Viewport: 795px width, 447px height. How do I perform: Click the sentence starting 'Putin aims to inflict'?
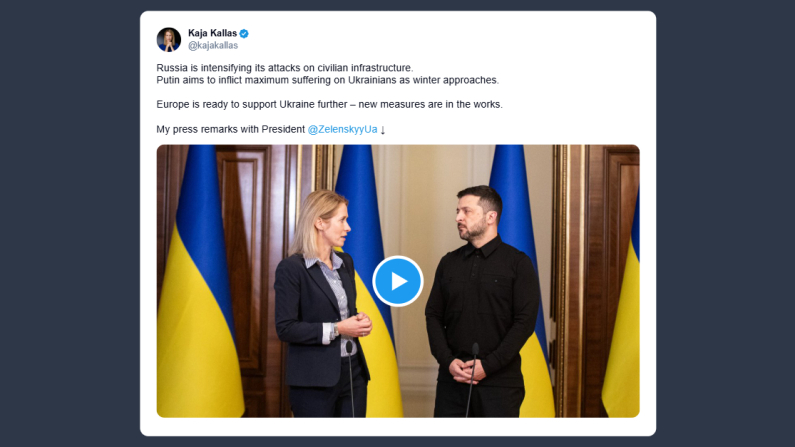328,80
